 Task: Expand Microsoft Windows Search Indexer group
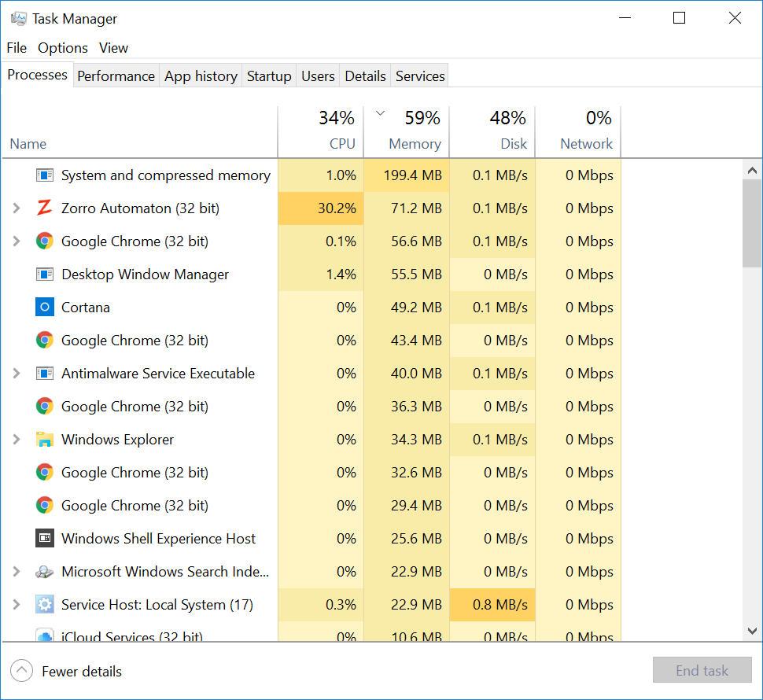tap(17, 572)
